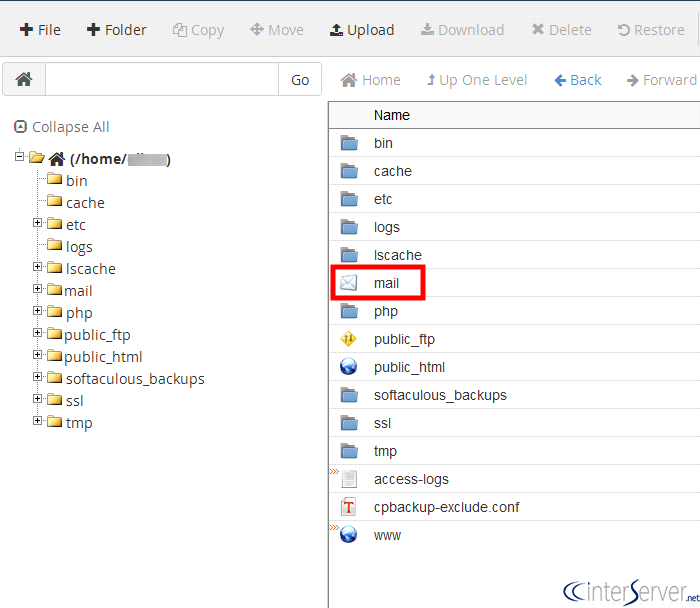Click the cpbackup-exclude.conf text file icon
Image resolution: width=700 pixels, height=608 pixels.
(348, 507)
